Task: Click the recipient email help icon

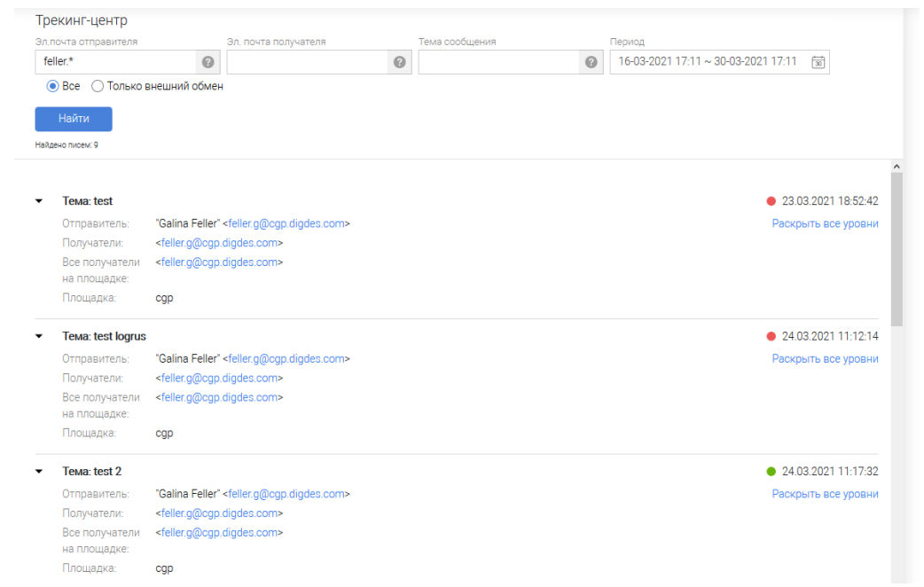Action: pyautogui.click(x=400, y=62)
